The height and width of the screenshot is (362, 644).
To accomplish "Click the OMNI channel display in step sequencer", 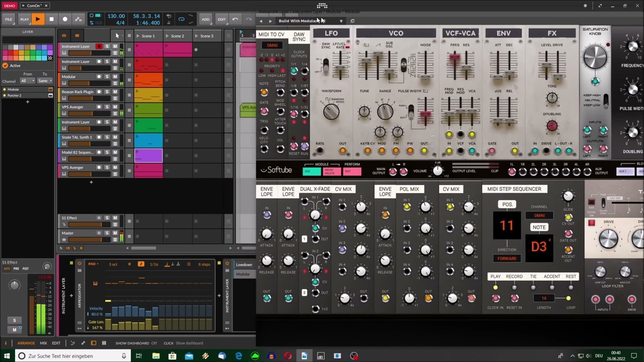I will point(539,215).
